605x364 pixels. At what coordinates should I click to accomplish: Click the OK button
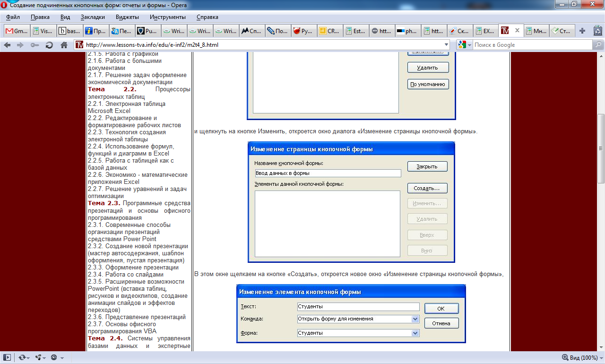pos(441,308)
